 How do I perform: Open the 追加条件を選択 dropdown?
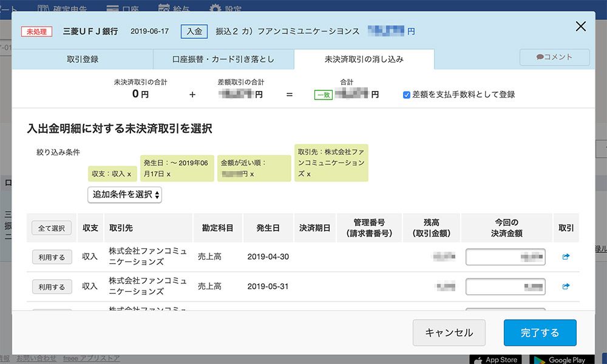pyautogui.click(x=124, y=195)
